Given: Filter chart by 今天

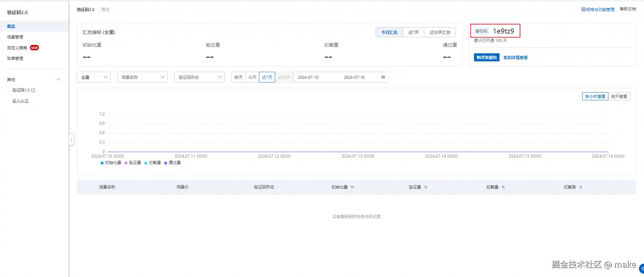Looking at the screenshot, I should (252, 77).
